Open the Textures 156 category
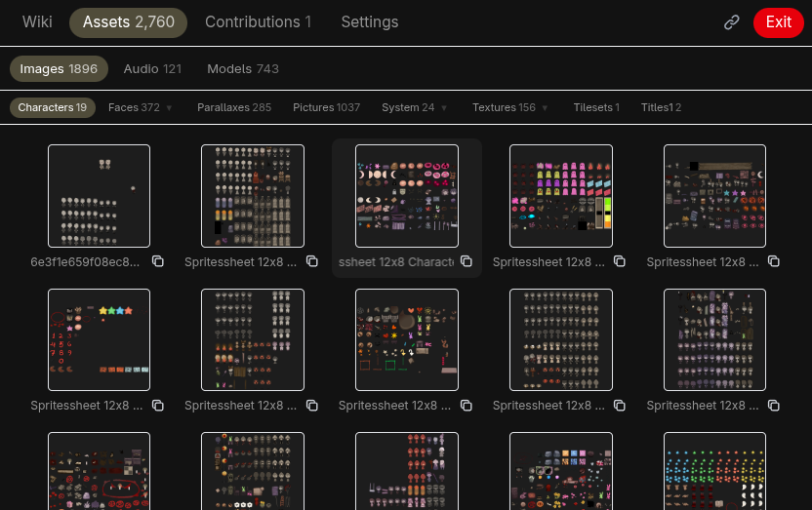This screenshot has height=510, width=812. coord(504,107)
